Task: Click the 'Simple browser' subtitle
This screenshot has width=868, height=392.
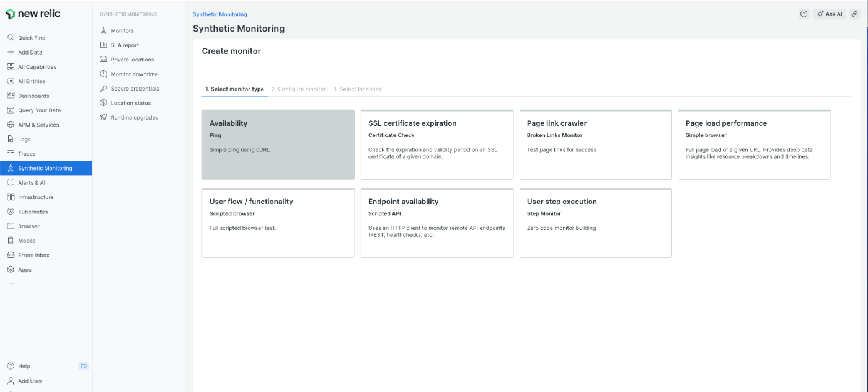Action: pyautogui.click(x=706, y=135)
